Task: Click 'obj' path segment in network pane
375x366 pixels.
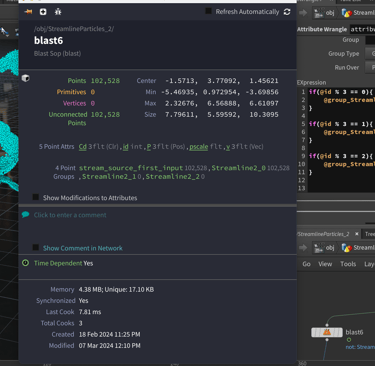Action: (x=330, y=248)
